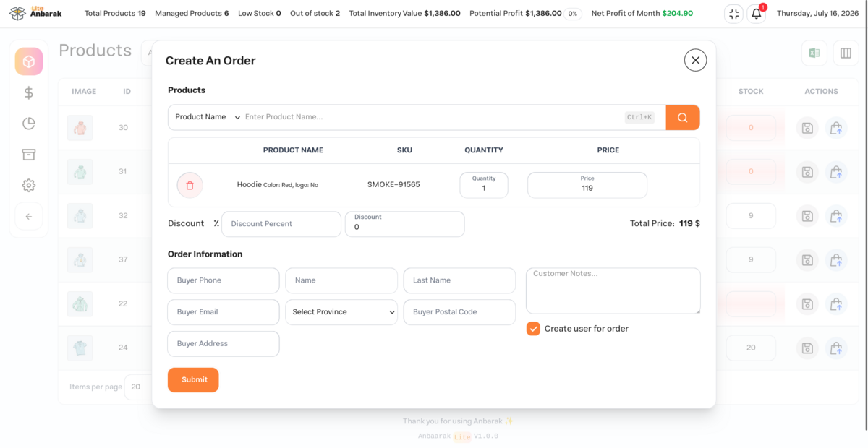Click the Ctrl+K shortcut hint
The height and width of the screenshot is (448, 868).
pyautogui.click(x=639, y=117)
